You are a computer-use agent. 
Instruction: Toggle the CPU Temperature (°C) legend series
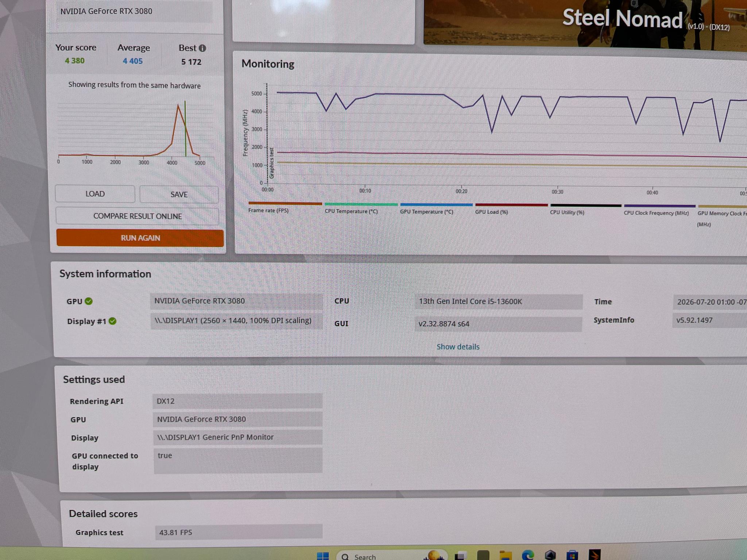pos(361,208)
